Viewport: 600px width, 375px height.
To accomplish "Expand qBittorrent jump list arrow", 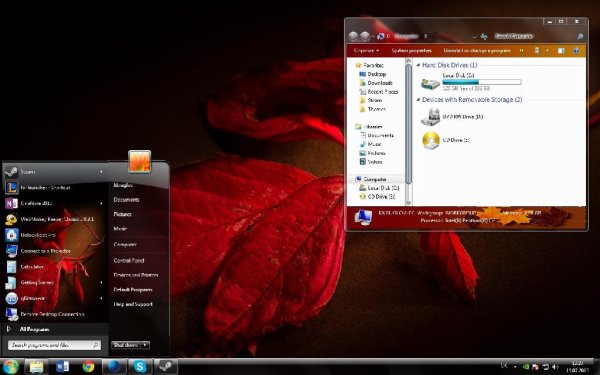I will (x=101, y=298).
